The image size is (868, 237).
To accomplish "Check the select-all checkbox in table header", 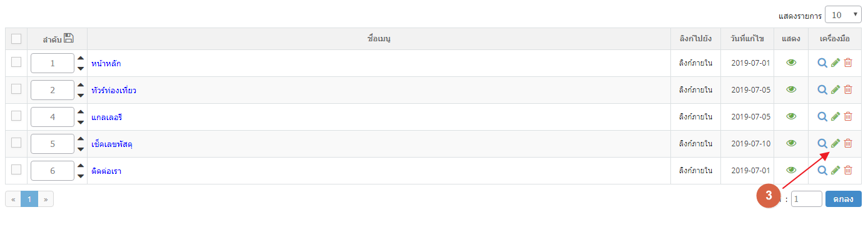I will coord(16,39).
